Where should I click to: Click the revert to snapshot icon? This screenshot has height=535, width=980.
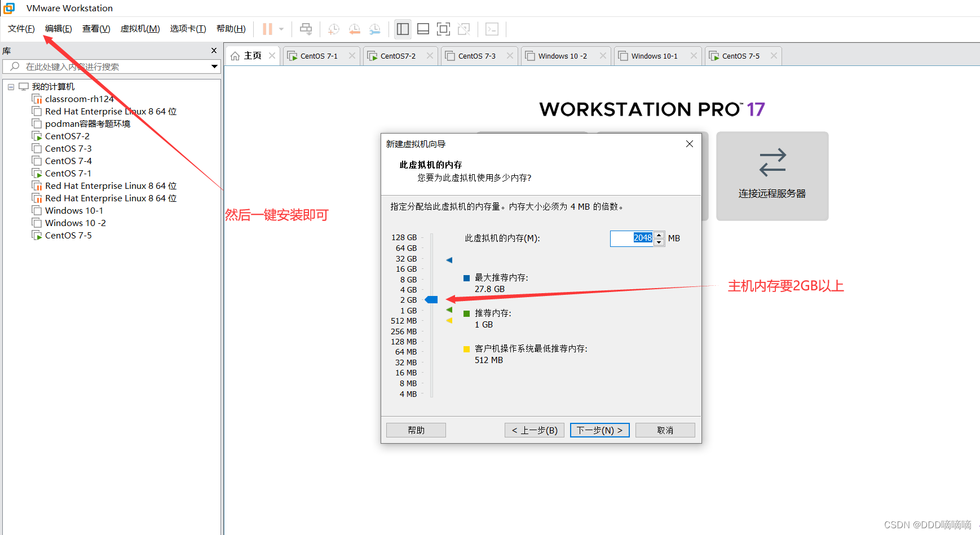[x=354, y=29]
